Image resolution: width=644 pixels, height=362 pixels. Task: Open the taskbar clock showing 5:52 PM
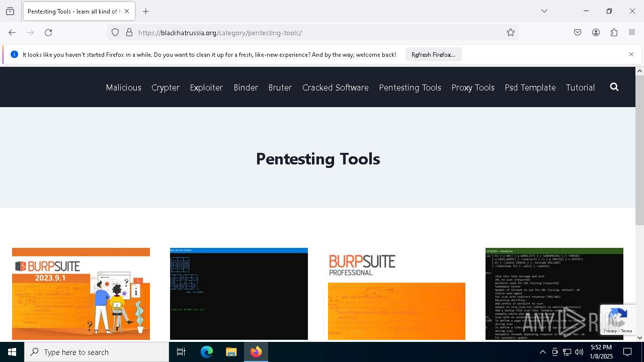pos(601,352)
